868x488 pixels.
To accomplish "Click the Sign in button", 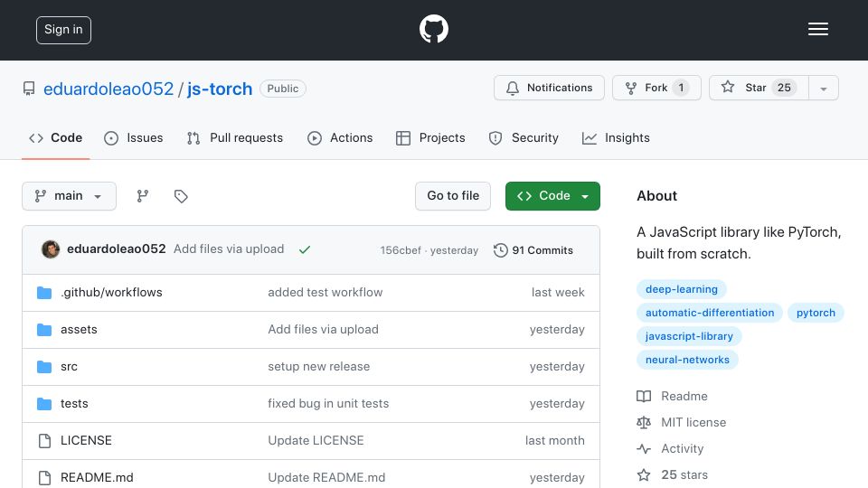I will 63,30.
